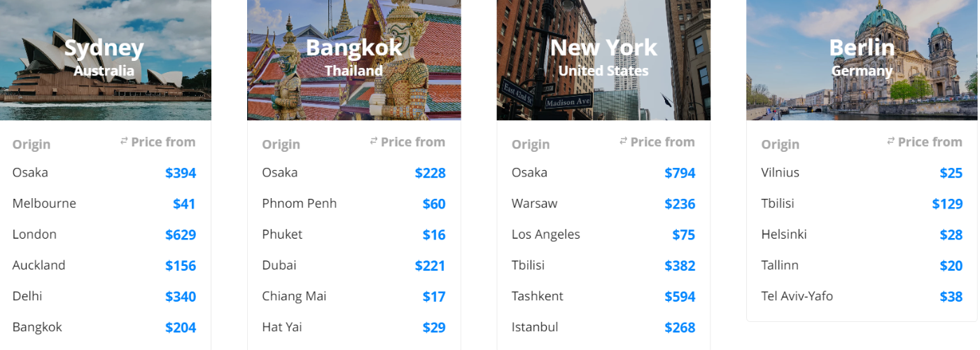The height and width of the screenshot is (350, 980).
Task: Select Istanbul to New York $268 price
Action: point(680,328)
